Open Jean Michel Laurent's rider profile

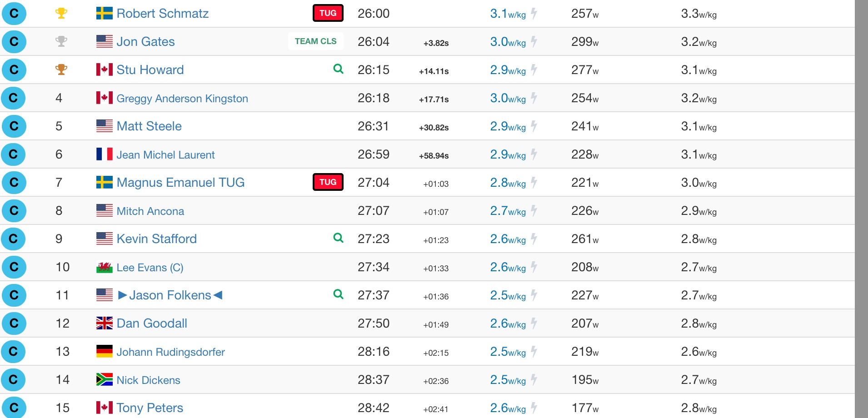165,155
